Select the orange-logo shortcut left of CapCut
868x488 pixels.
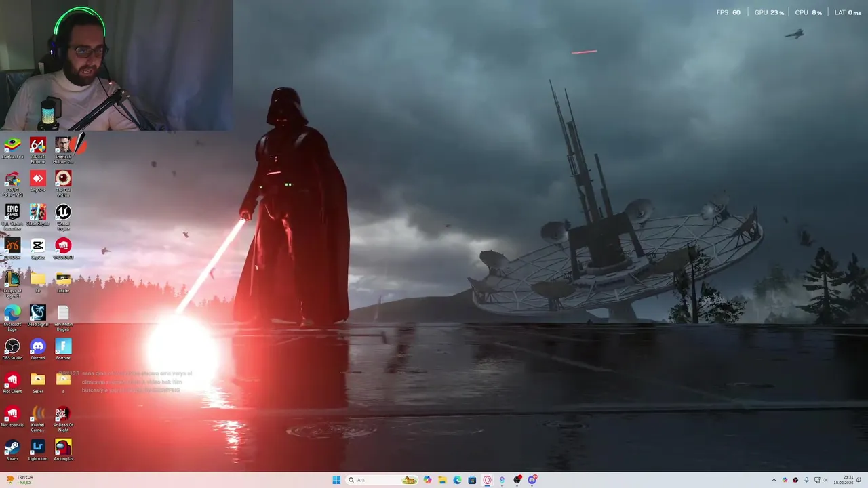coord(12,249)
